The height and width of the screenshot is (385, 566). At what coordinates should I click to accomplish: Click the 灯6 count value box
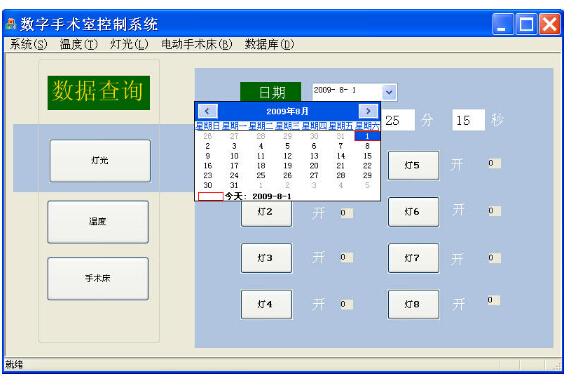(494, 211)
